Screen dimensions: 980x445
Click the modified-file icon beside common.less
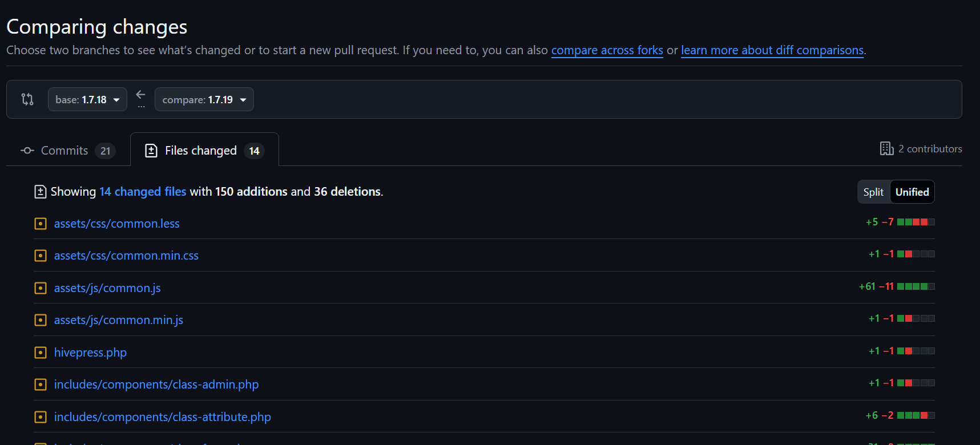pyautogui.click(x=41, y=224)
